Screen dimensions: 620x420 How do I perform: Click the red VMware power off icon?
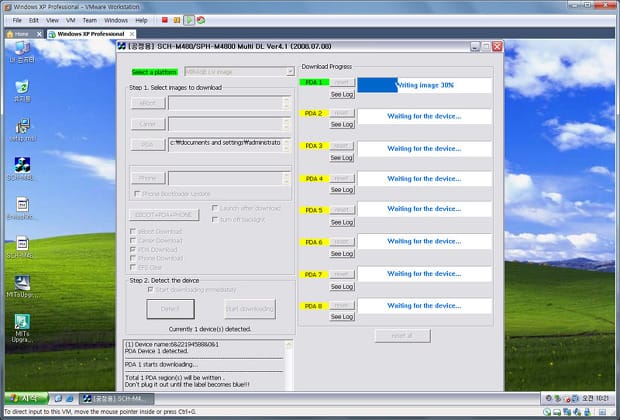[165, 20]
